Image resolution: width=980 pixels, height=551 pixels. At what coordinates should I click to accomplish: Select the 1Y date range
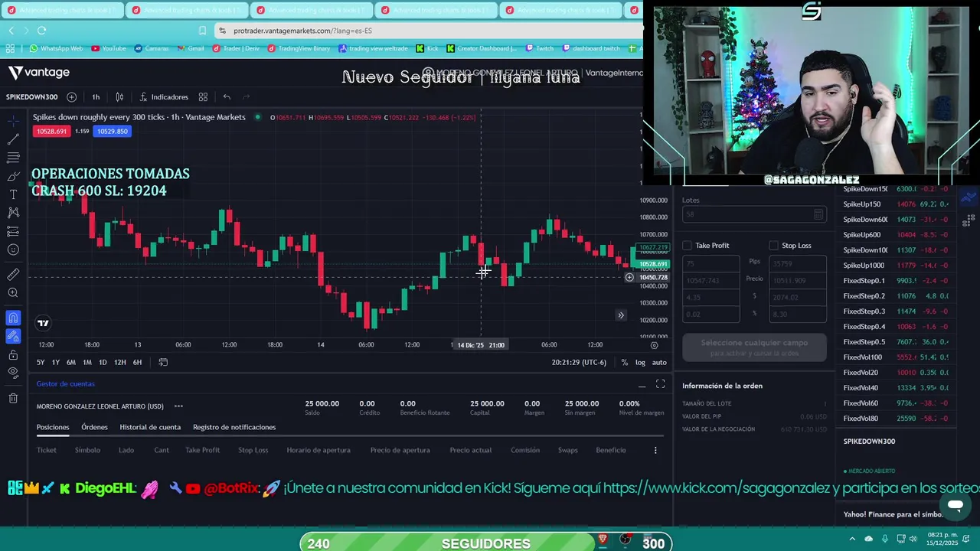click(x=55, y=362)
